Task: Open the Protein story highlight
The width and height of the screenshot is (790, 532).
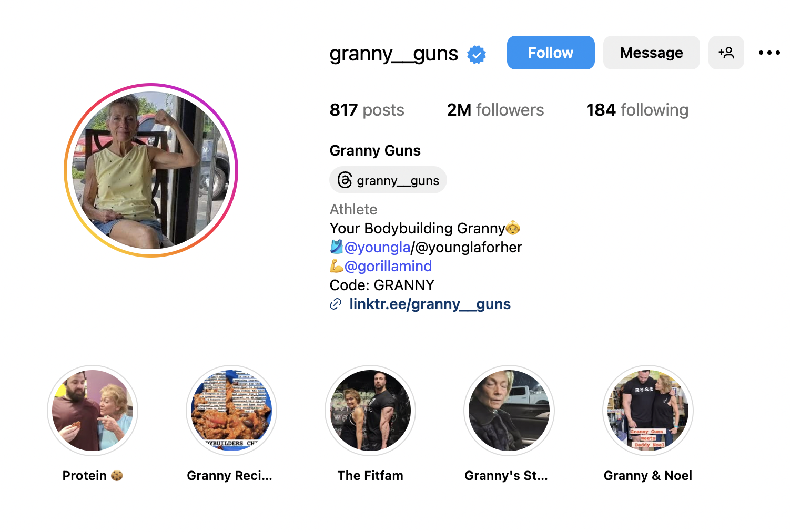Action: pyautogui.click(x=93, y=411)
